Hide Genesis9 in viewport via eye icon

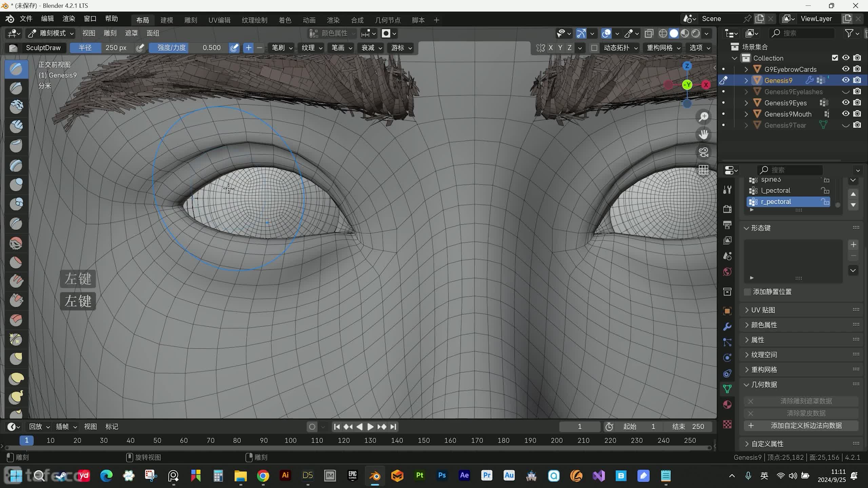pyautogui.click(x=846, y=80)
